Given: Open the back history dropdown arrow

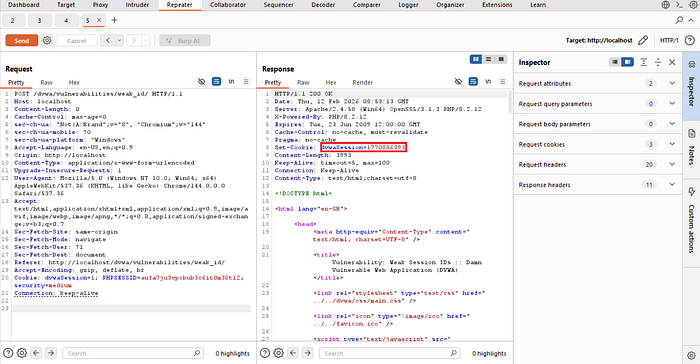Looking at the screenshot, I should tap(119, 41).
